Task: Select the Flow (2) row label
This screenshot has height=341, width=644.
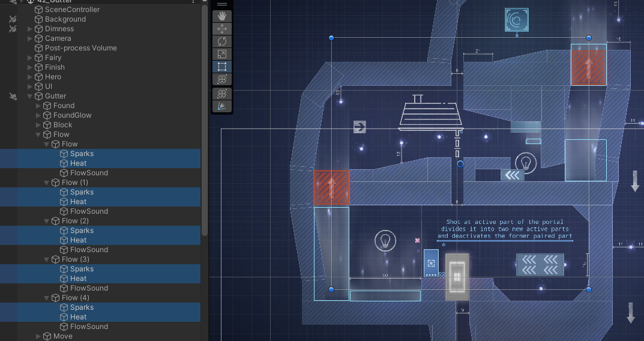Action: pyautogui.click(x=75, y=221)
